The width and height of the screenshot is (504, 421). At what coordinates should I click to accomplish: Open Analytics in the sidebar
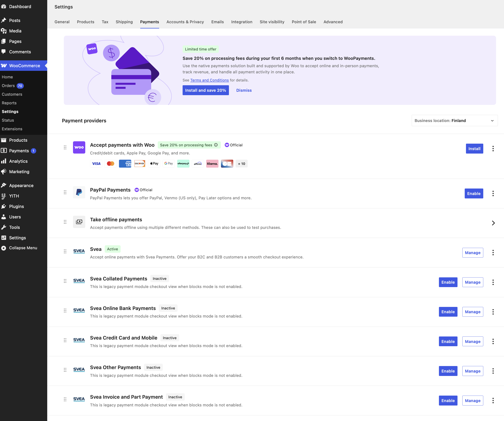(x=18, y=161)
